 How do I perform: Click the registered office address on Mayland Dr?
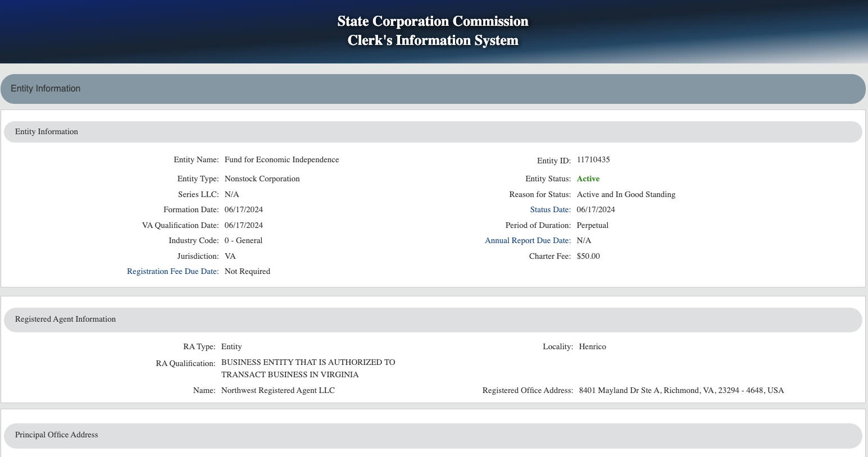tap(681, 390)
